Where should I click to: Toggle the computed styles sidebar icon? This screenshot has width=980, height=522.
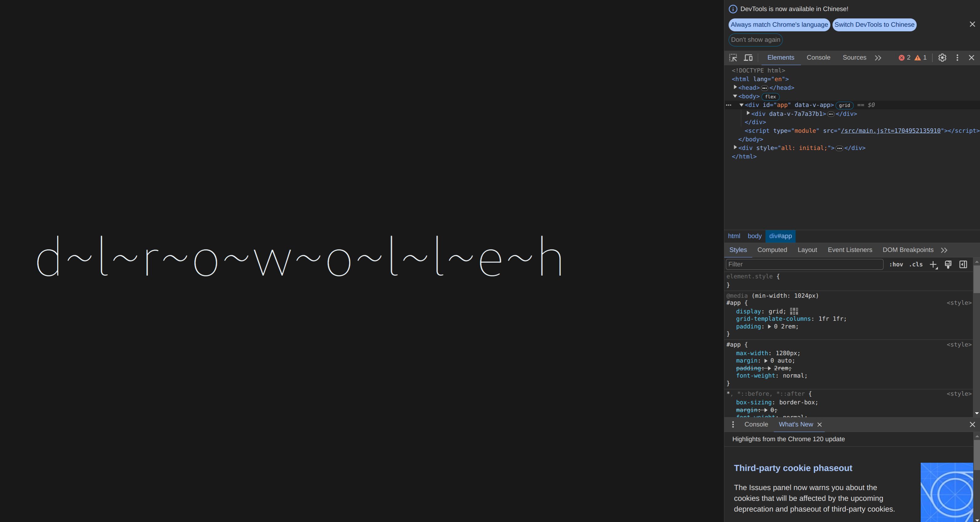click(963, 265)
